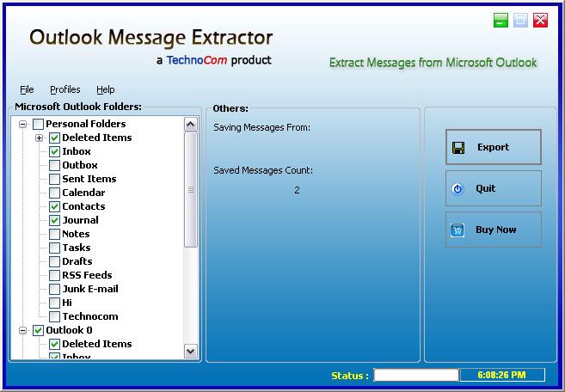Click the folder list scroll up arrow

tap(191, 125)
